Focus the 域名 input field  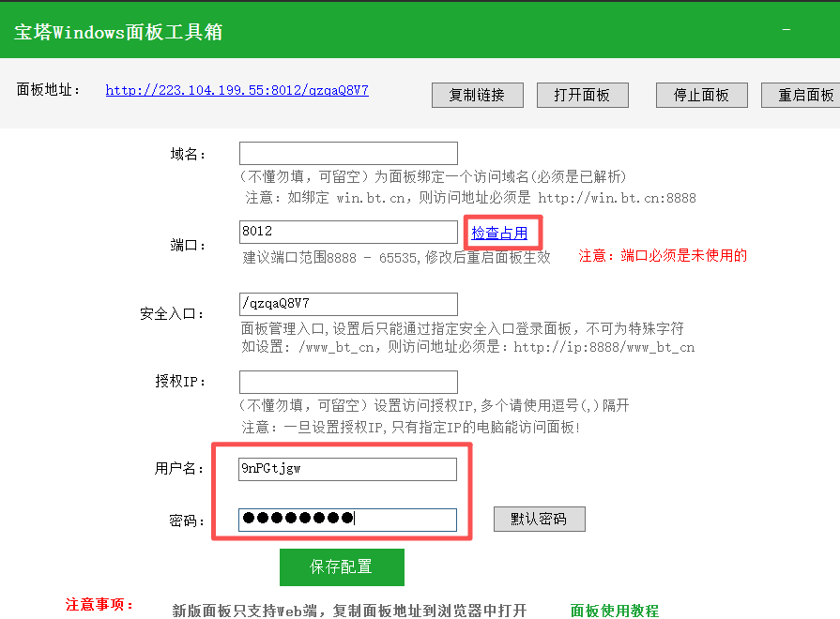[348, 153]
